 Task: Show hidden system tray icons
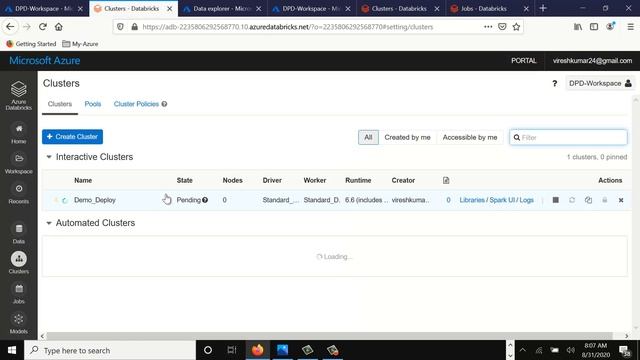coord(522,350)
